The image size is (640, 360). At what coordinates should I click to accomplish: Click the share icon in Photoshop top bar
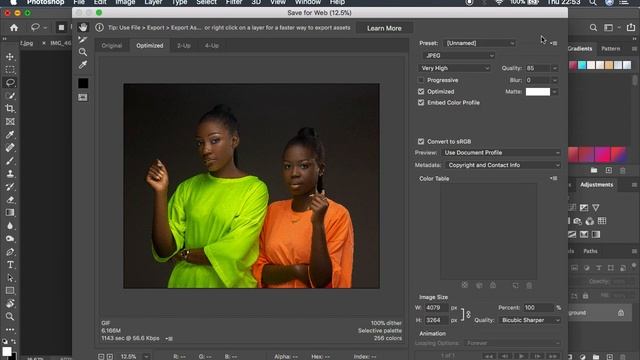click(631, 28)
